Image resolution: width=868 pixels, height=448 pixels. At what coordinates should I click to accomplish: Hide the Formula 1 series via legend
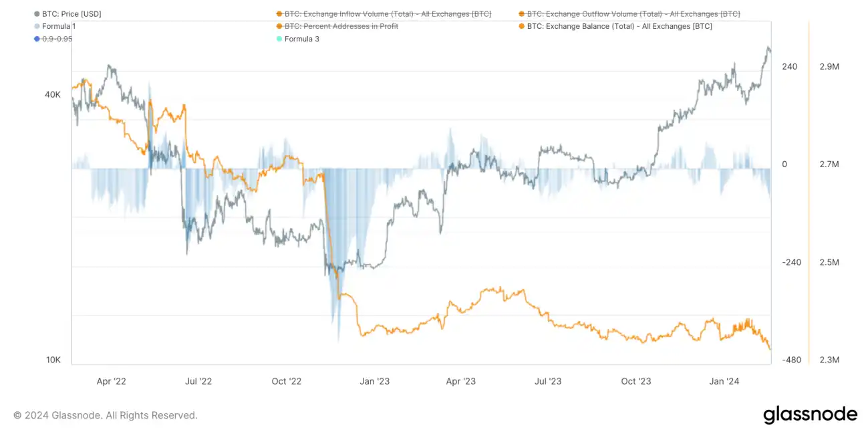(59, 26)
